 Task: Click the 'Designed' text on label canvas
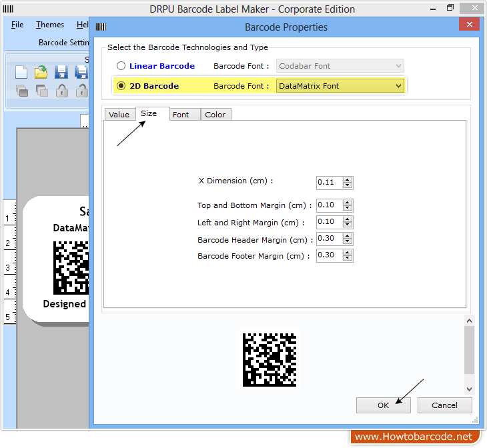click(64, 303)
